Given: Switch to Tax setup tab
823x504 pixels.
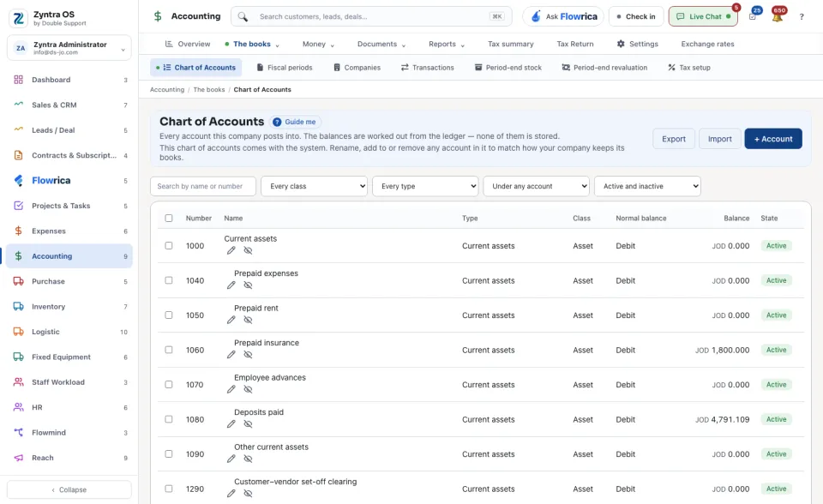Looking at the screenshot, I should click(x=689, y=67).
